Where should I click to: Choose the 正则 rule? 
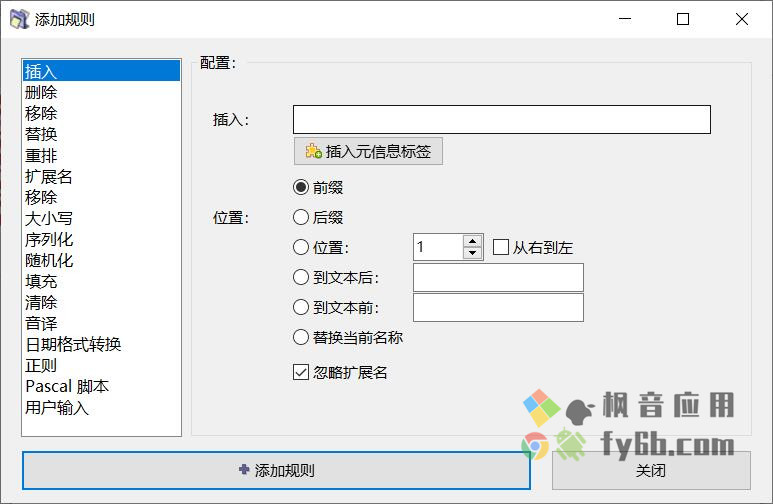[101, 365]
